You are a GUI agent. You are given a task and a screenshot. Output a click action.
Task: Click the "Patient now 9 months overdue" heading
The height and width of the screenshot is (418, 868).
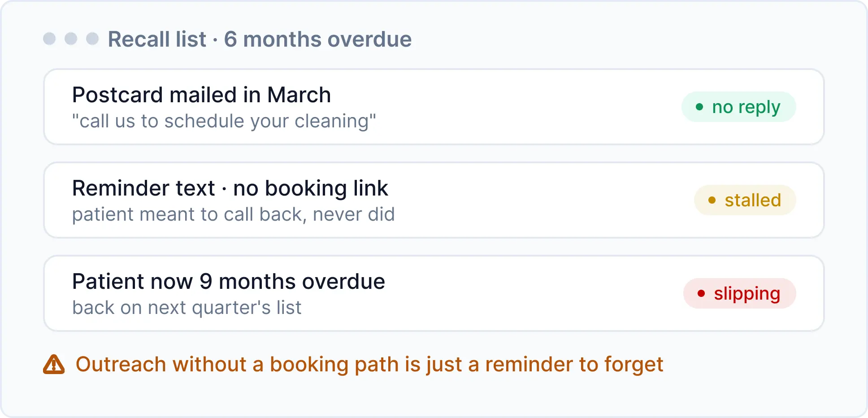coord(229,282)
